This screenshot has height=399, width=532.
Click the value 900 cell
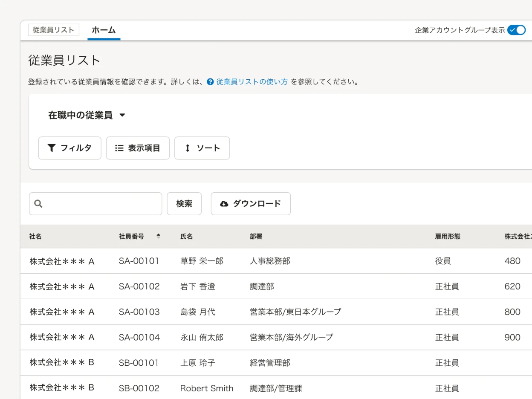click(x=512, y=338)
